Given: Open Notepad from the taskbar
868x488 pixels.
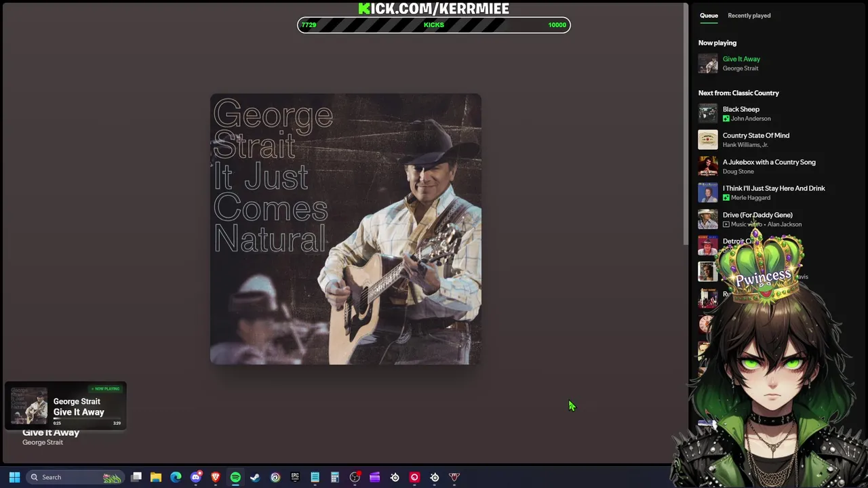Looking at the screenshot, I should (315, 477).
